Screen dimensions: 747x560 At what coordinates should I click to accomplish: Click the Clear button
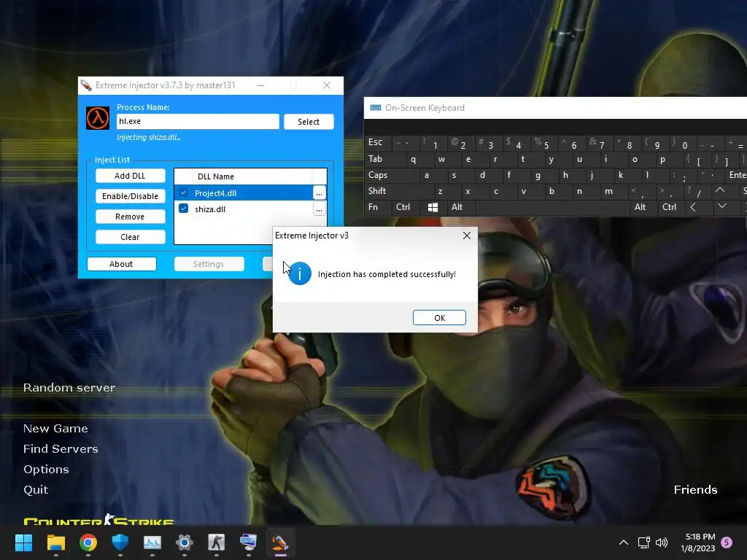130,237
